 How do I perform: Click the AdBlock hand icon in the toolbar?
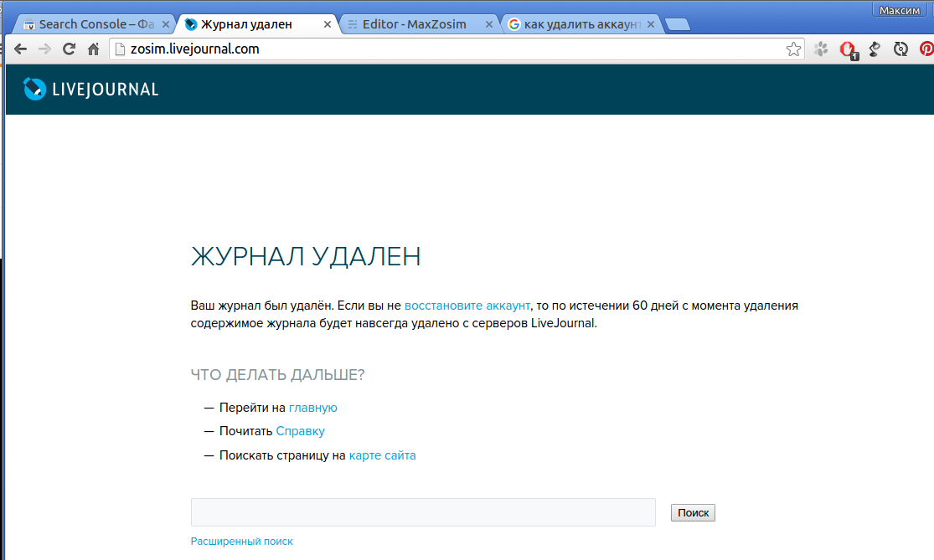tap(846, 49)
